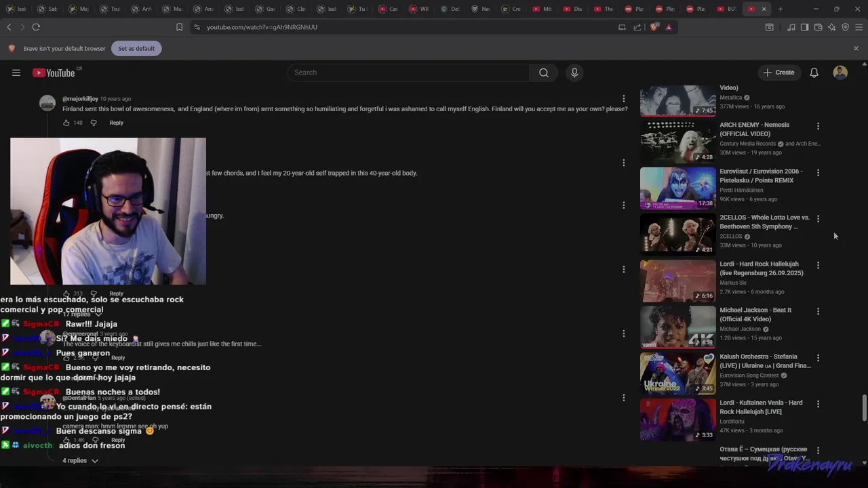The width and height of the screenshot is (868, 488).
Task: Open options for Lordi Regensburg video
Action: pyautogui.click(x=818, y=265)
